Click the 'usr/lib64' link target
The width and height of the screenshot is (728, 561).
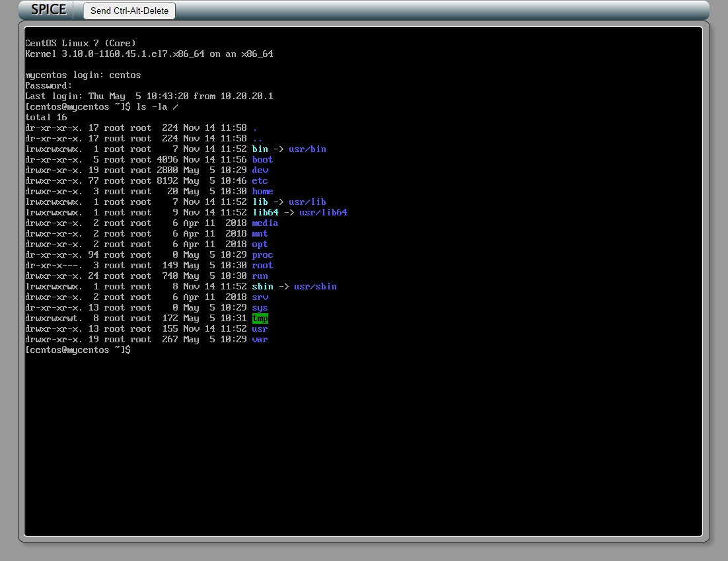(x=323, y=212)
